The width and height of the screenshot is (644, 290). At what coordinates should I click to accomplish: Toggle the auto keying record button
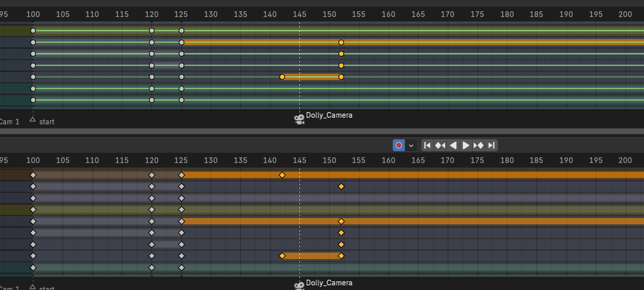[399, 146]
